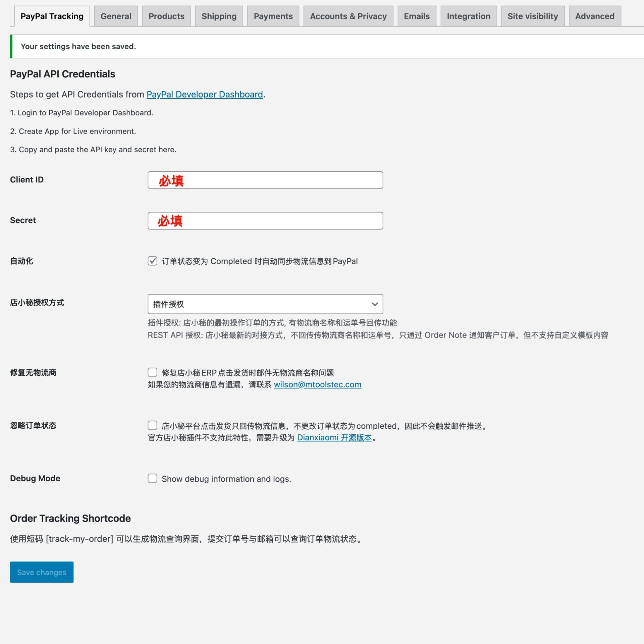The image size is (644, 644).
Task: Open the Shipping tab
Action: click(219, 16)
